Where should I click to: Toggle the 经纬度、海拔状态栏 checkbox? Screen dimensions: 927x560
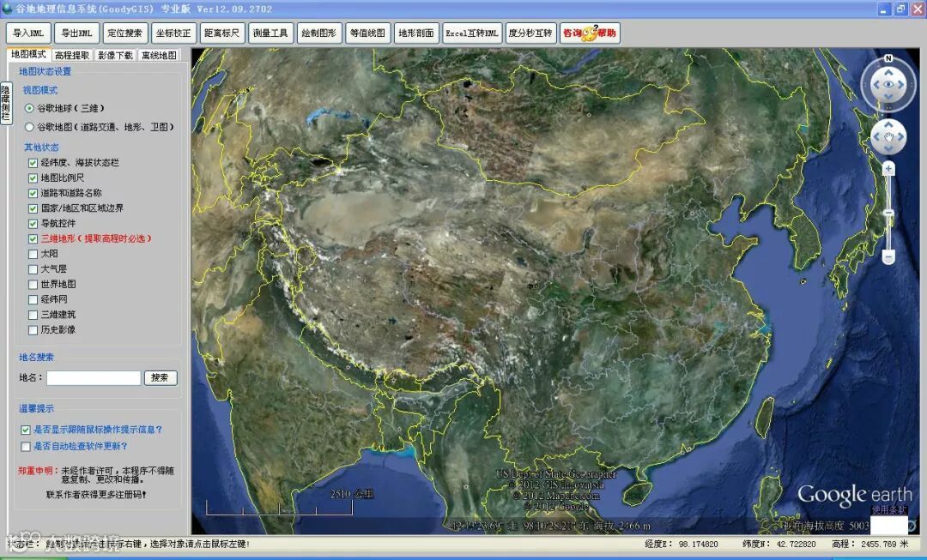click(33, 162)
